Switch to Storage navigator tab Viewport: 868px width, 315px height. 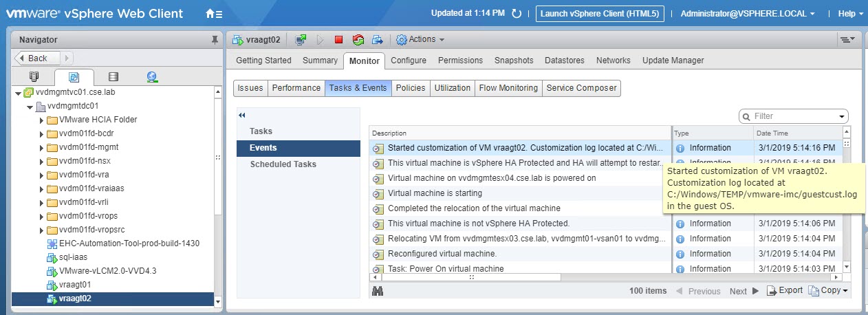point(113,77)
